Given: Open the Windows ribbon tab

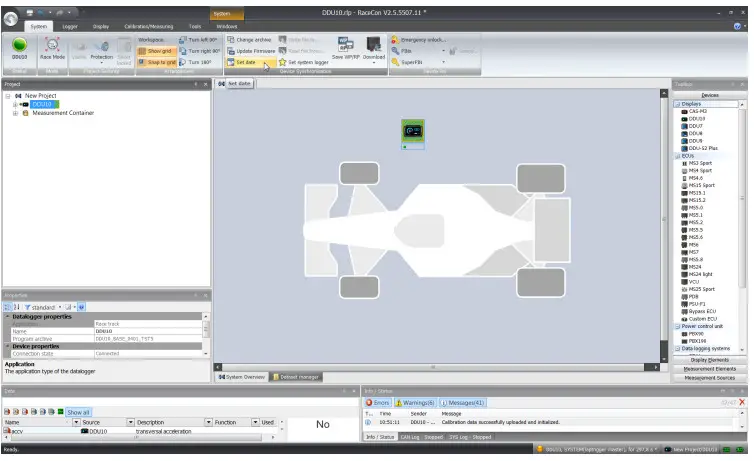Looking at the screenshot, I should [x=226, y=26].
